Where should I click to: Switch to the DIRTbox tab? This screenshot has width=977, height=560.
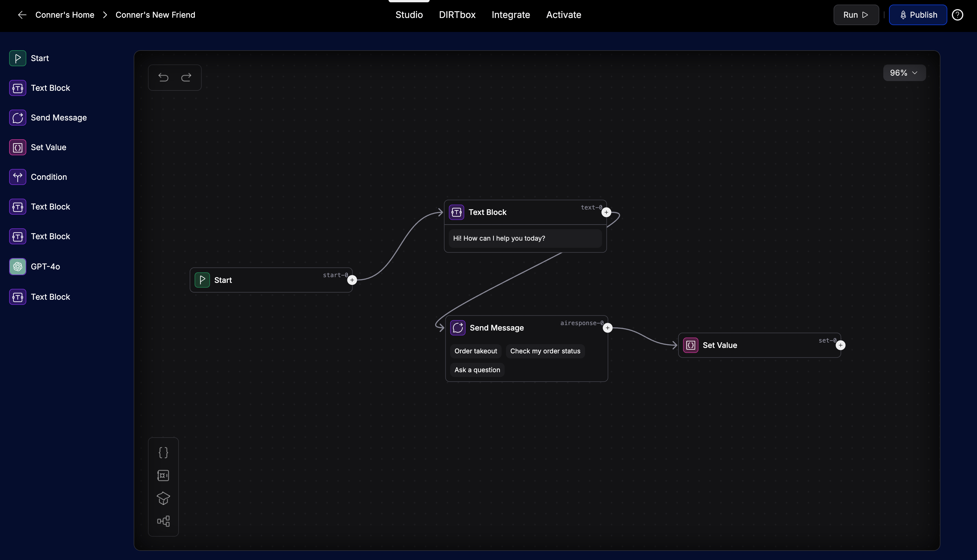point(457,15)
